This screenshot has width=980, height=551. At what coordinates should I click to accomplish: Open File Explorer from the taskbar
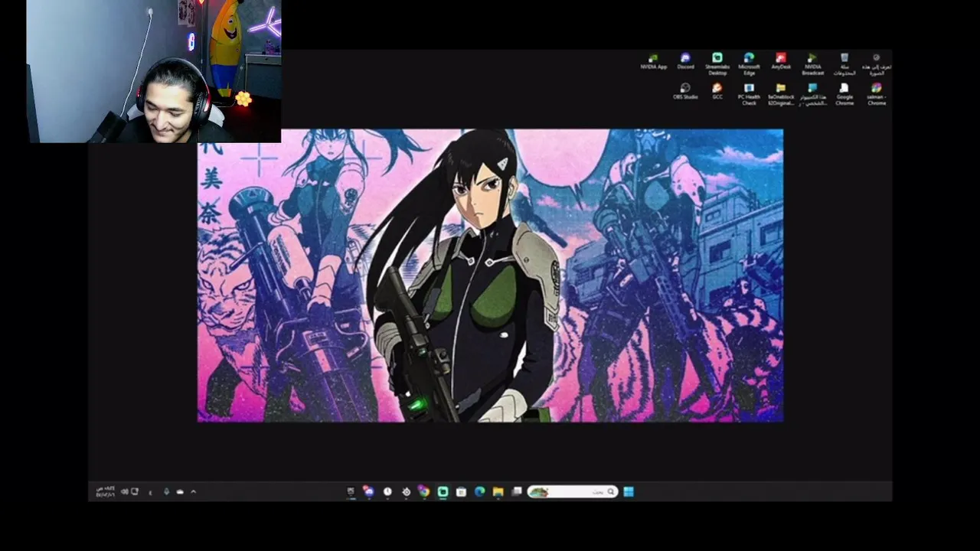498,491
